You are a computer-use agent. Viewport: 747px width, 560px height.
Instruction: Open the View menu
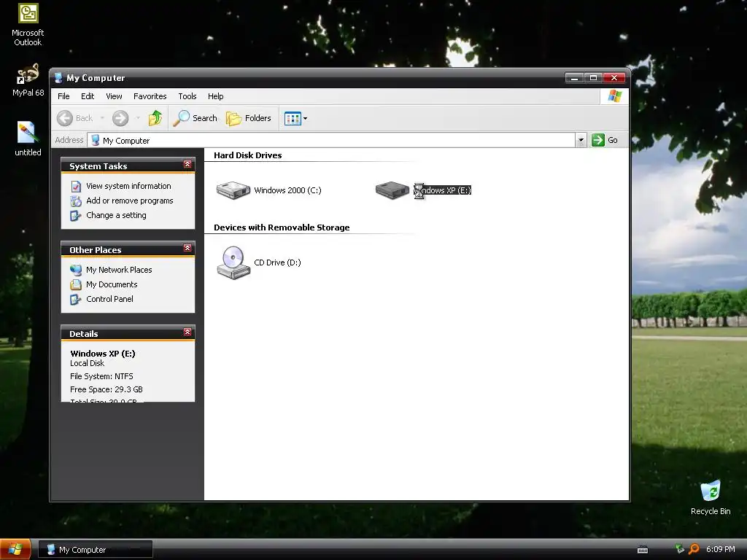pyautogui.click(x=114, y=96)
